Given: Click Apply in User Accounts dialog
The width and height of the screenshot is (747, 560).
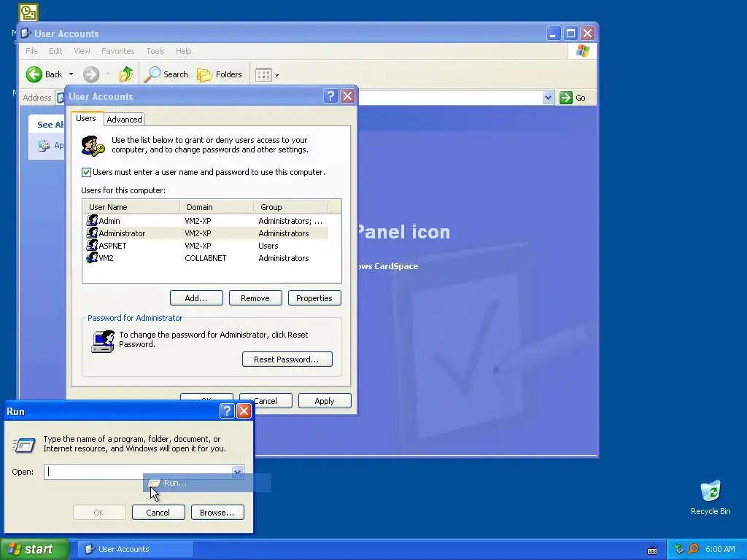Looking at the screenshot, I should tap(325, 401).
